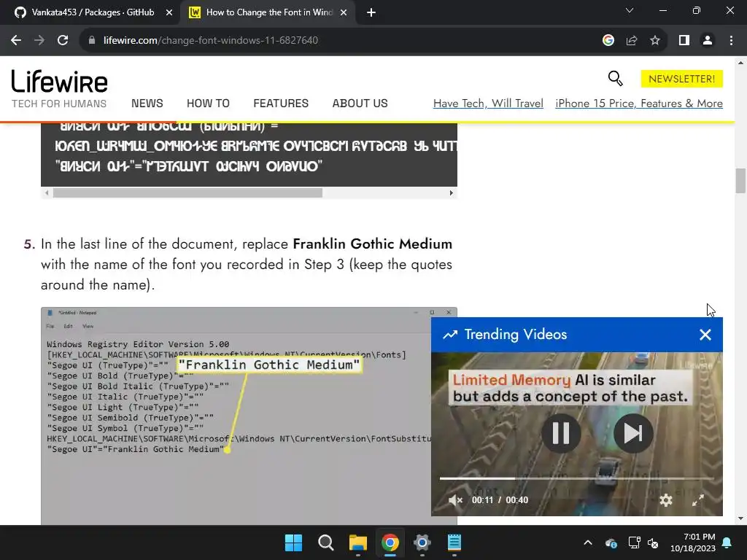The height and width of the screenshot is (560, 747).
Task: Bookmark this page with the star
Action: coord(655,41)
